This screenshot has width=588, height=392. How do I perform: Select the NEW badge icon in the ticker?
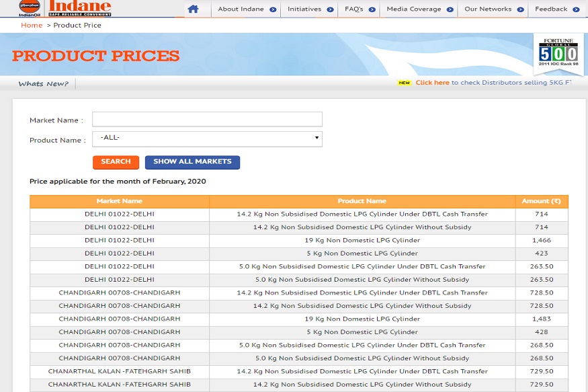point(405,83)
